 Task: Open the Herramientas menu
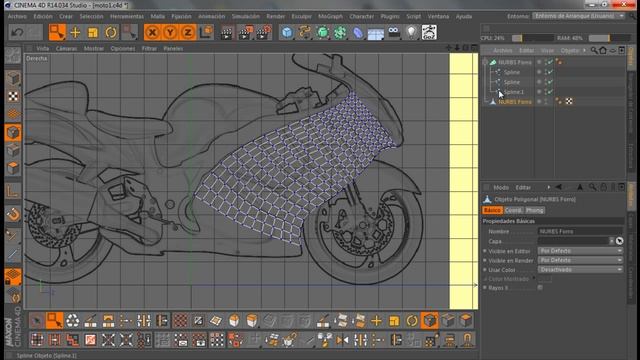127,16
